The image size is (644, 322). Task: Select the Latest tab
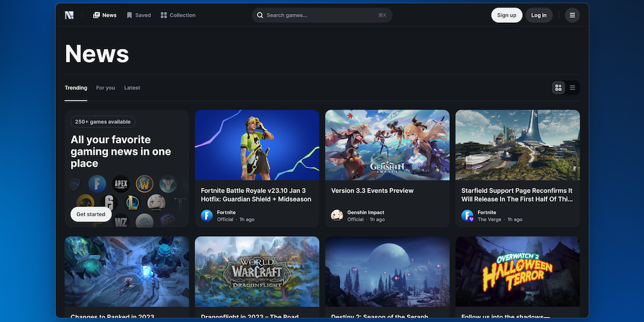tap(132, 88)
